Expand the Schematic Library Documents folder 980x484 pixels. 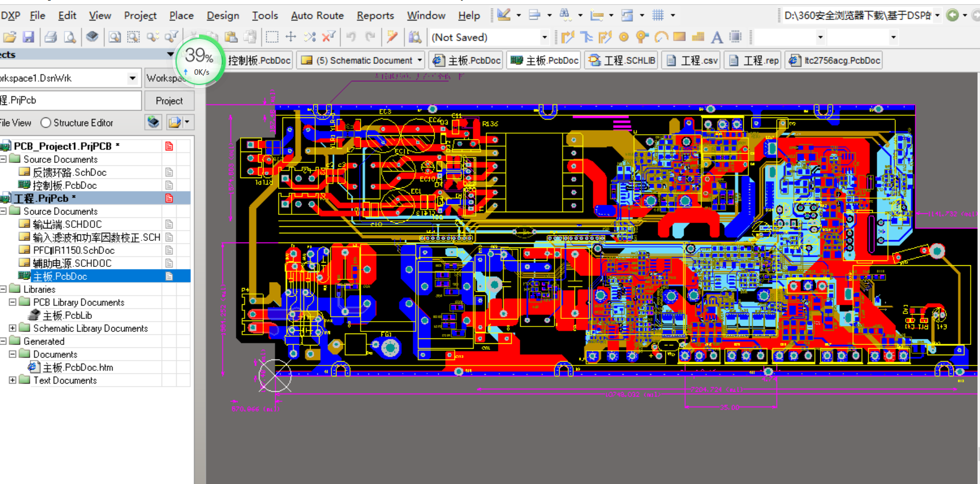12,328
